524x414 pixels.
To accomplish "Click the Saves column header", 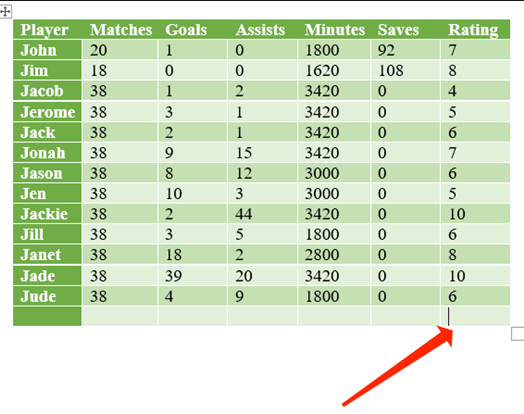I will [x=398, y=29].
